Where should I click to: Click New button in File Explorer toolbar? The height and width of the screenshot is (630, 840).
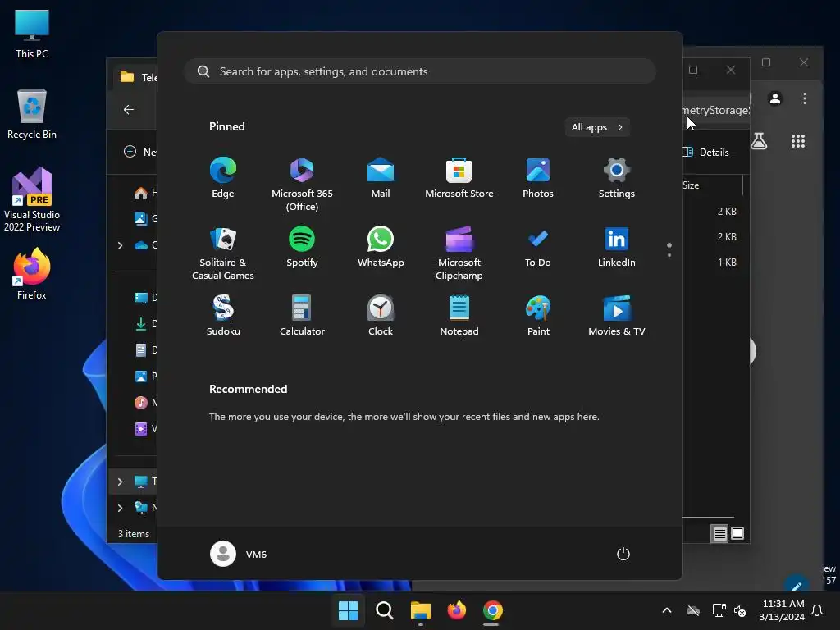(140, 152)
